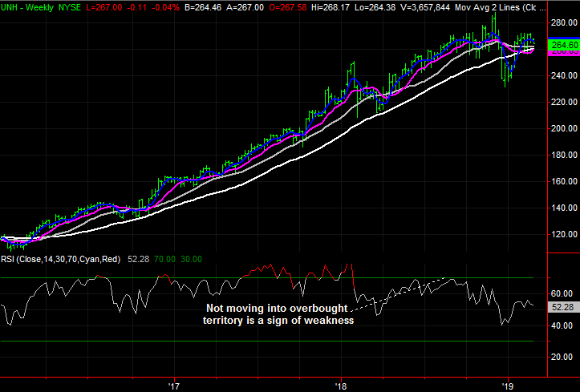Click the 240.00 price axis label
580x392 pixels.
point(565,75)
